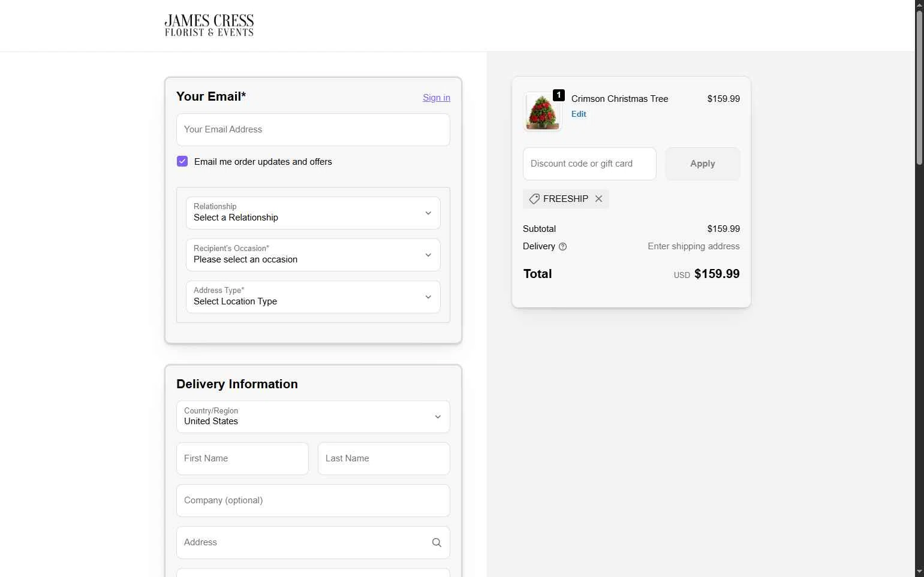This screenshot has height=577, width=924.
Task: Click the quantity badge on product image
Action: click(558, 95)
